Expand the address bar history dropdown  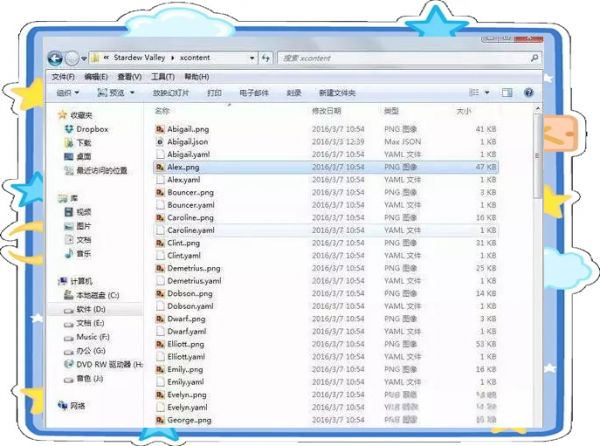(x=252, y=58)
